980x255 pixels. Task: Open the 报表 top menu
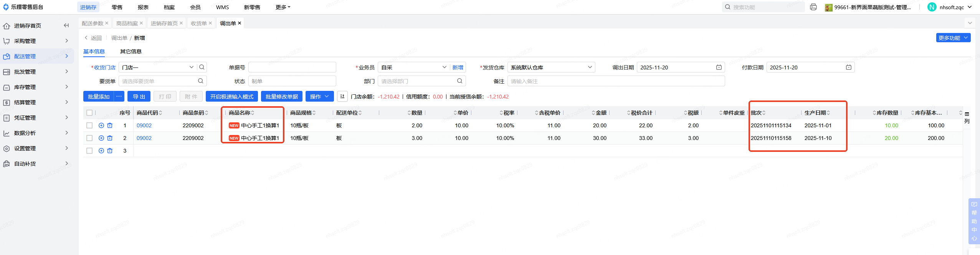click(x=143, y=7)
